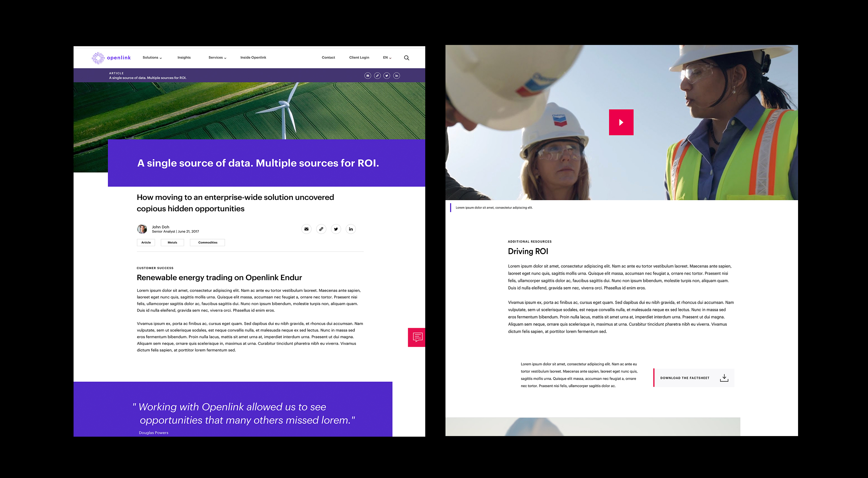Screen dimensions: 868x478
Task: Open the pink chat feedback widget
Action: point(417,337)
